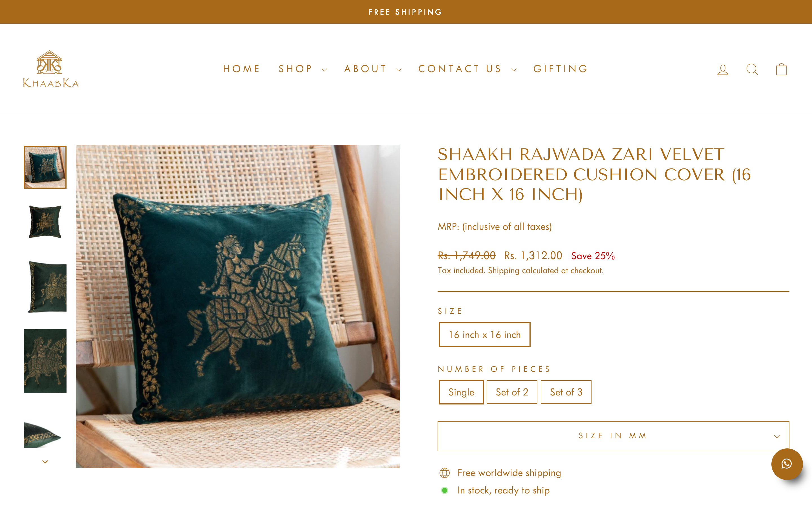812x507 pixels.
Task: Open the Shop dropdown menu
Action: tap(302, 69)
